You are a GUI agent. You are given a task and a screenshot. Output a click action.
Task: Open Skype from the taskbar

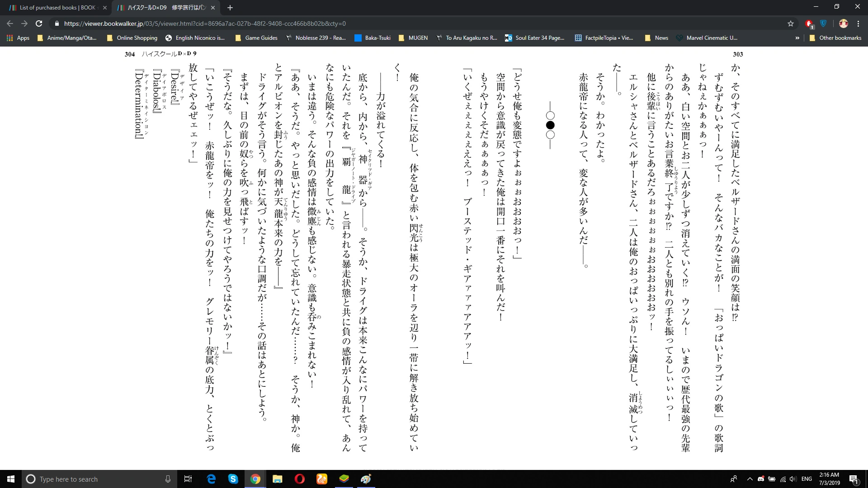(x=233, y=479)
